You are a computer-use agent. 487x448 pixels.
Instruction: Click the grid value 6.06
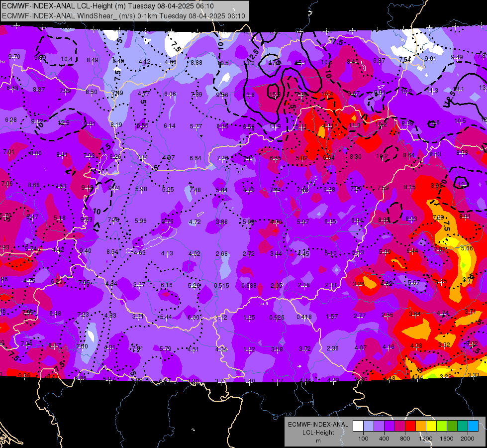tap(170, 94)
